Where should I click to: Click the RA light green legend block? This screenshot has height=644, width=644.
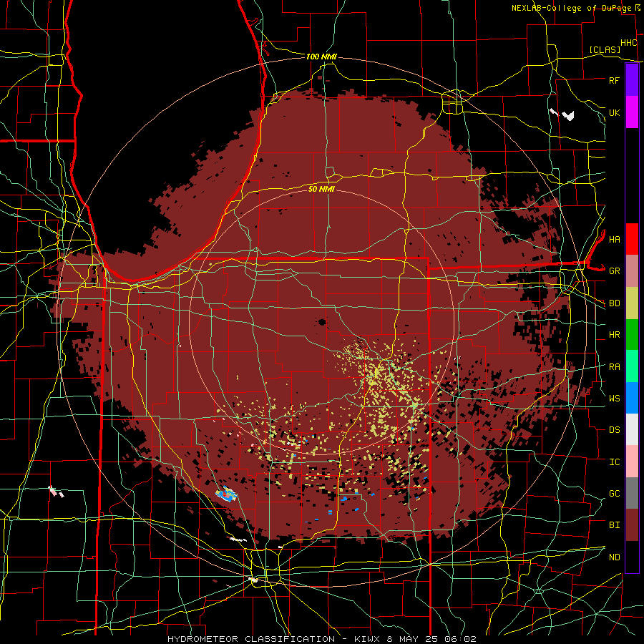click(632, 366)
